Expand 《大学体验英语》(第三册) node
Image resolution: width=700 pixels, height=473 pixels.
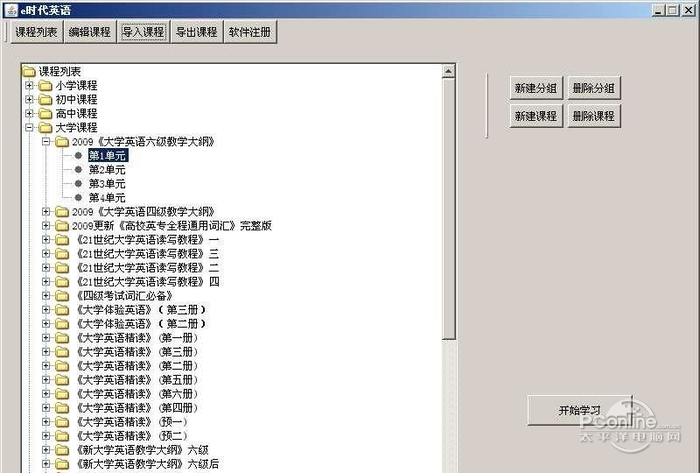[46, 310]
